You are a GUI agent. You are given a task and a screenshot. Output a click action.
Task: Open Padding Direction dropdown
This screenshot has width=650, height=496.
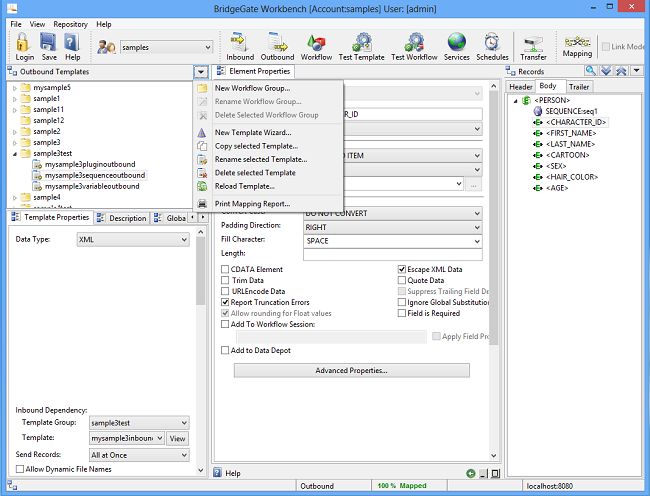click(x=393, y=227)
